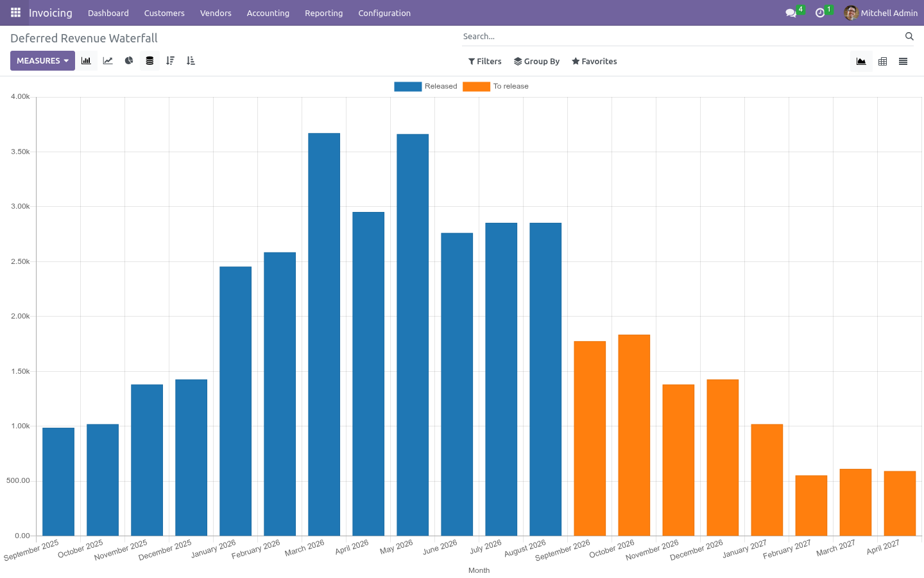Open the Filters dropdown
The image size is (924, 578).
[x=485, y=62]
